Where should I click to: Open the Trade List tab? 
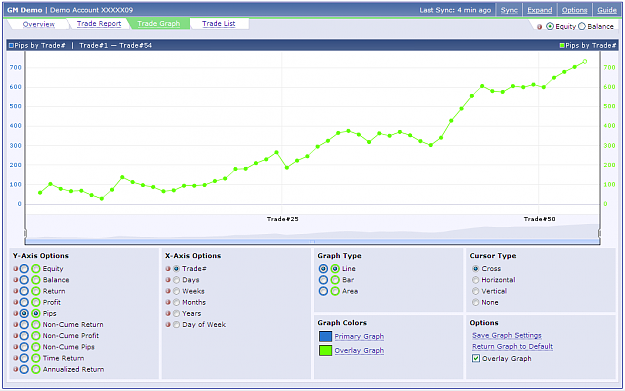(218, 24)
